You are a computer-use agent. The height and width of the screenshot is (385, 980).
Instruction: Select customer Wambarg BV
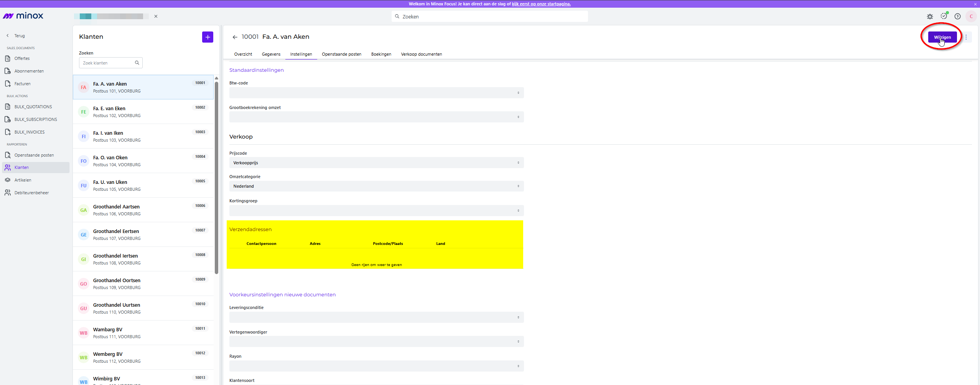point(143,333)
